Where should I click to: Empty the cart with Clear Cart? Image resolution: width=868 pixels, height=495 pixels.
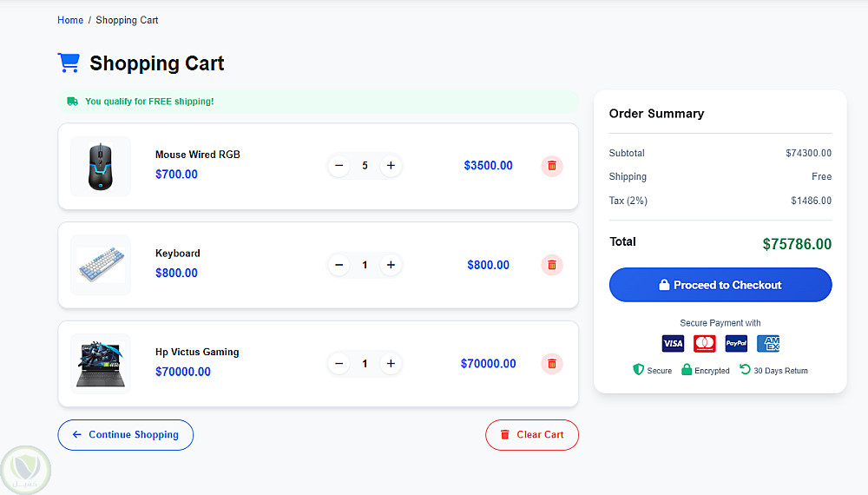pyautogui.click(x=531, y=435)
